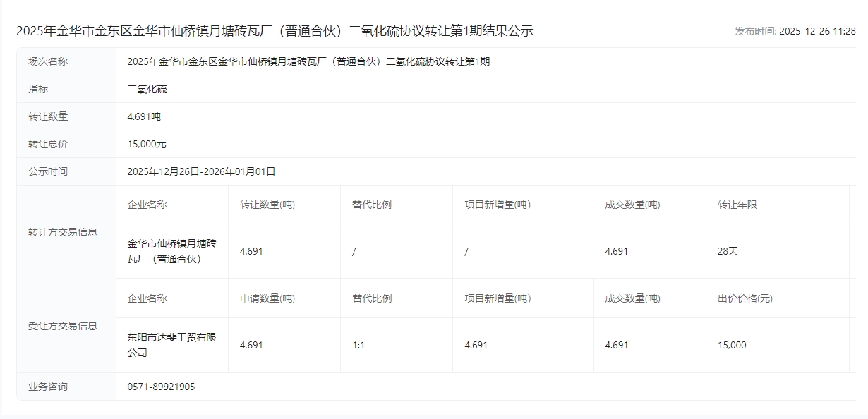Click the 转让数量(吨) column header

click(x=267, y=205)
